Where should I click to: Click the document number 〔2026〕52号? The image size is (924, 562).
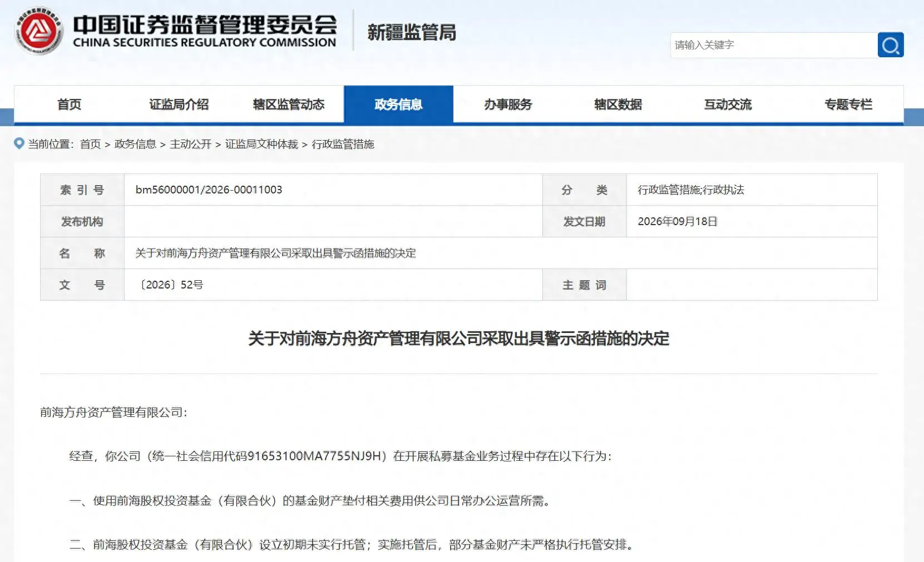pos(171,285)
